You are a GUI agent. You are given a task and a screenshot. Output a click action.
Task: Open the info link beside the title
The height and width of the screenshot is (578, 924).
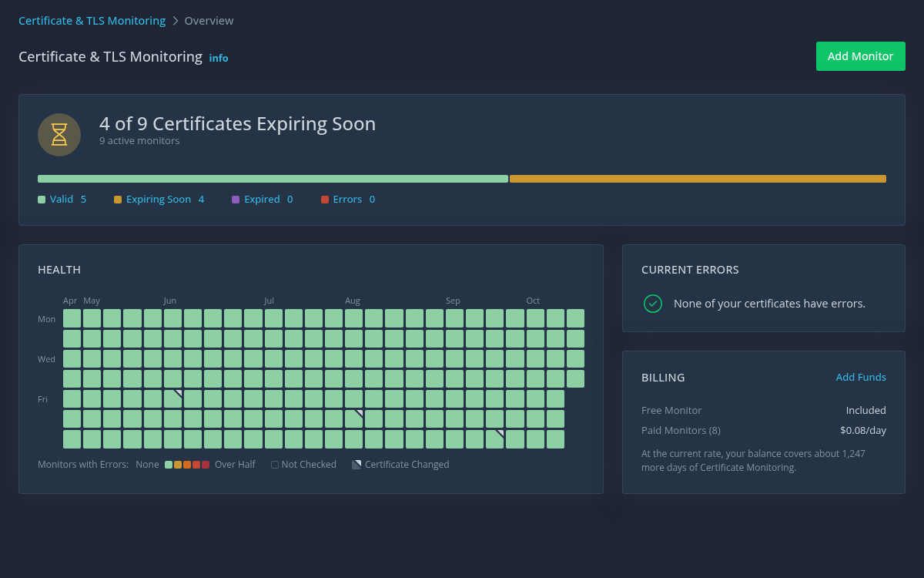(x=219, y=58)
